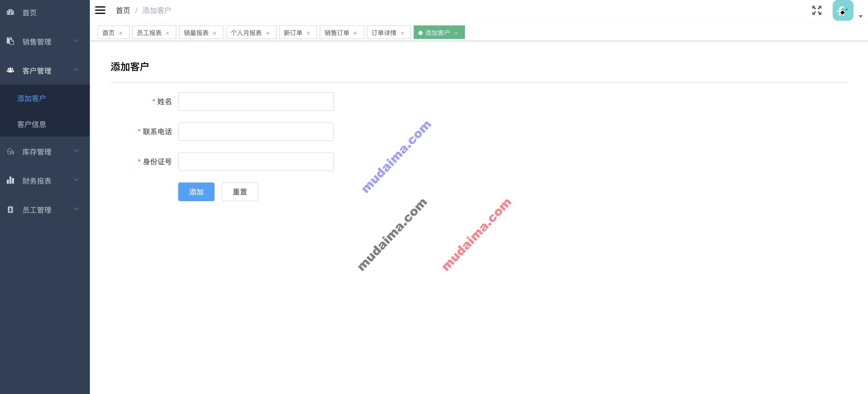The height and width of the screenshot is (394, 868).
Task: Close the 首页 tab
Action: [x=121, y=33]
